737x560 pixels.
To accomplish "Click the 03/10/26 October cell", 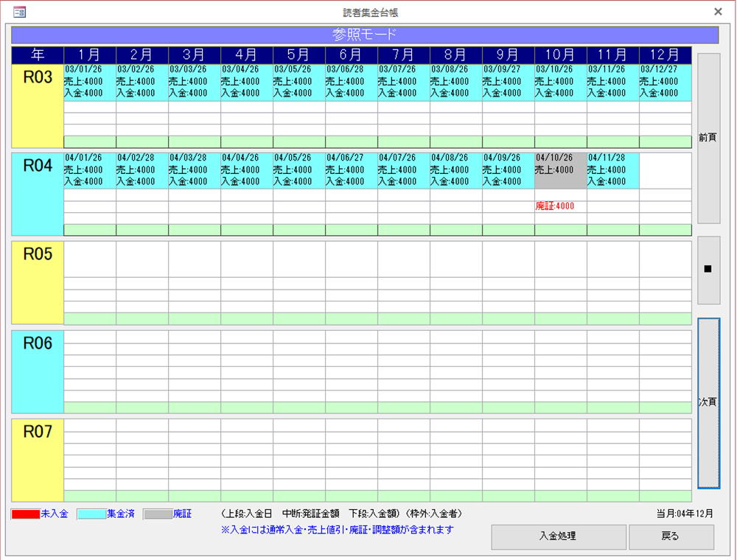I will (560, 83).
